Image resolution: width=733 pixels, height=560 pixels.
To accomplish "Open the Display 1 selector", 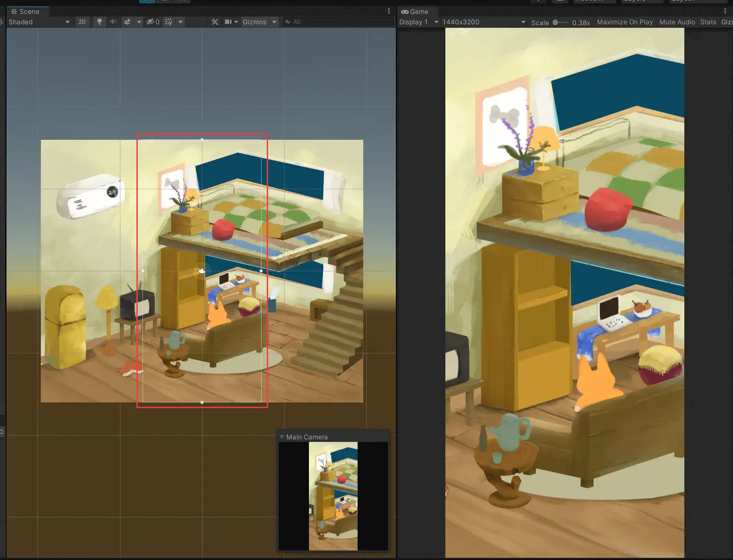I will 417,22.
